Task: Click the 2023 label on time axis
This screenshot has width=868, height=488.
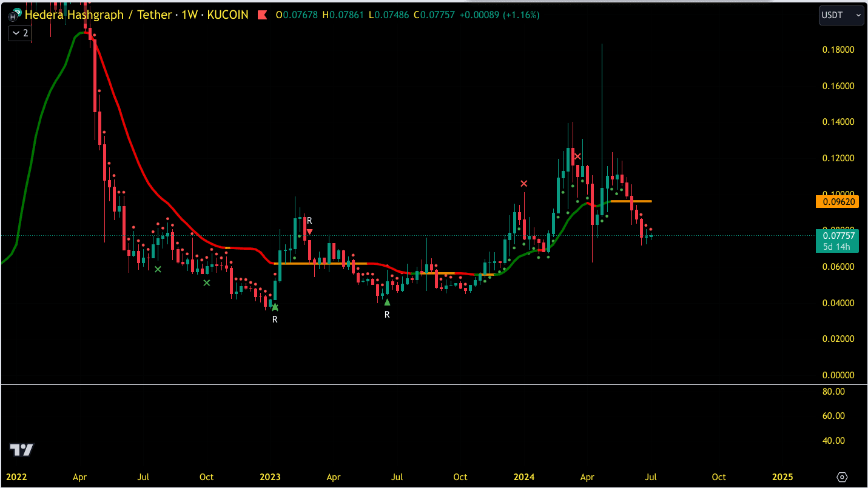Action: coord(271,477)
